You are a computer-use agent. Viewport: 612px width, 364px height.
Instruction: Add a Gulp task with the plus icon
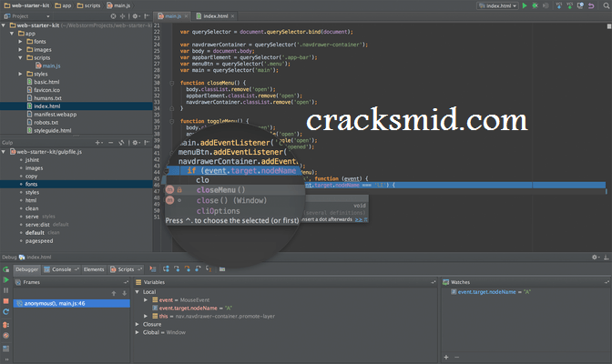click(98, 142)
